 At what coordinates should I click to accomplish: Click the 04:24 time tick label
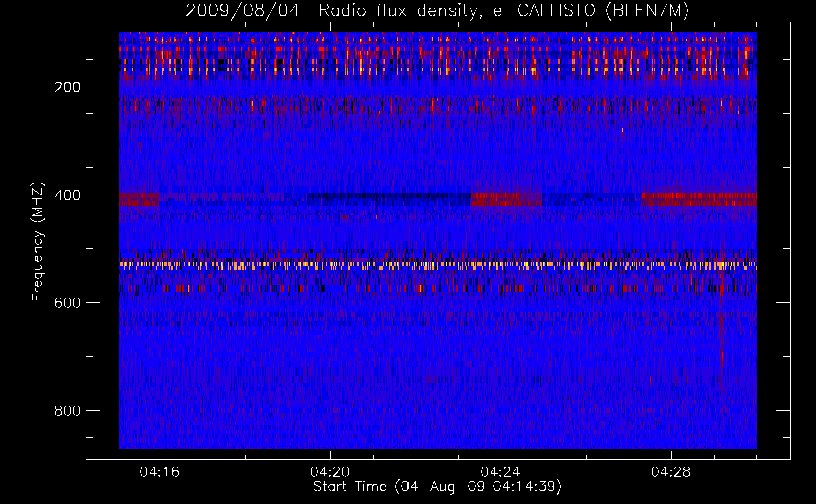pyautogui.click(x=501, y=472)
